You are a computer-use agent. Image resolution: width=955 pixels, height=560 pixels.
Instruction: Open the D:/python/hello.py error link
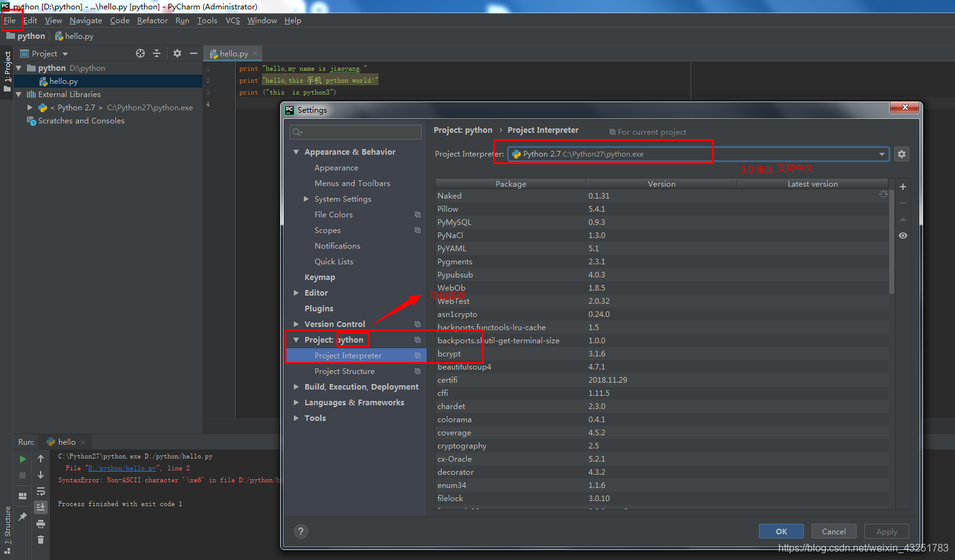point(122,468)
